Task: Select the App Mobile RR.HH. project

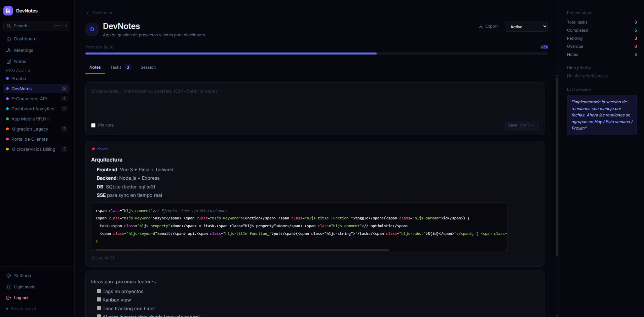Action: point(37,119)
